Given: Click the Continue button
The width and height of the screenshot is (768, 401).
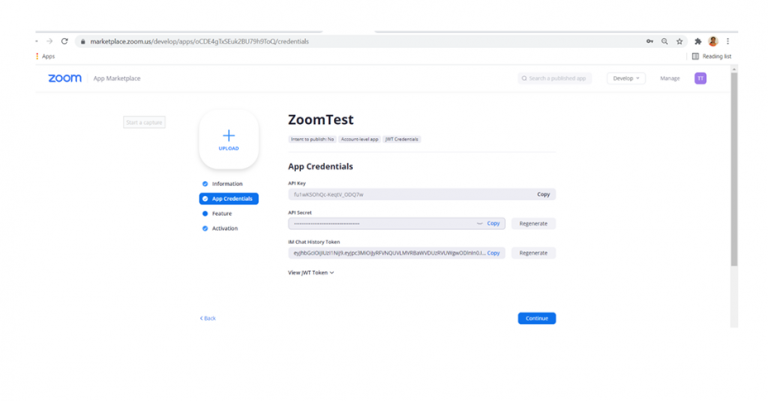Looking at the screenshot, I should tap(537, 318).
